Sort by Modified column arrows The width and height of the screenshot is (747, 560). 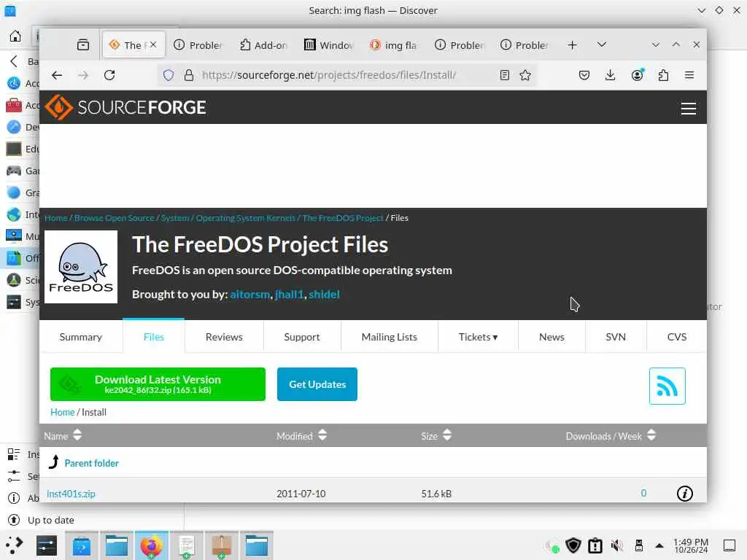[322, 435]
